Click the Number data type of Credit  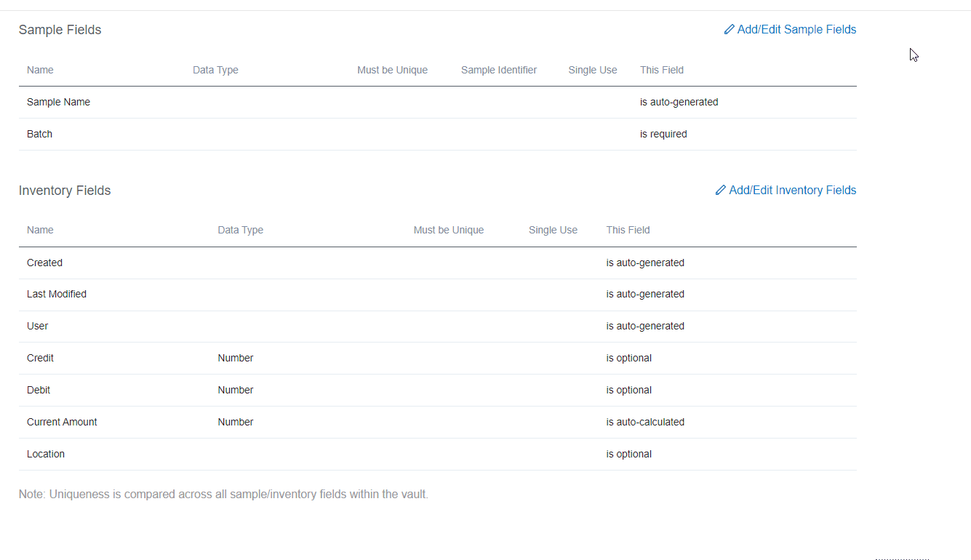coord(236,358)
